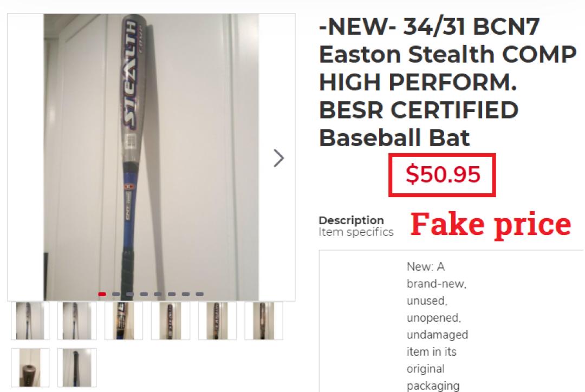585x392 pixels.
Task: View the fifth thumbnail of the bat
Action: [217, 321]
